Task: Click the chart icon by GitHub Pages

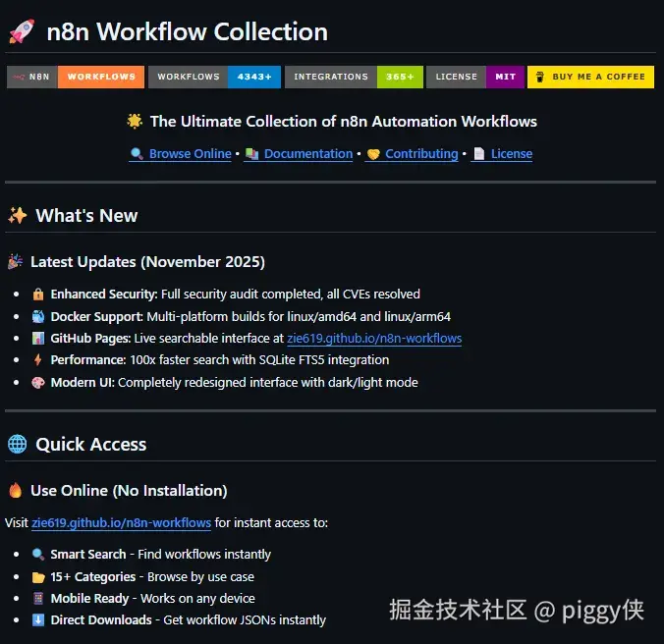Action: coord(38,338)
